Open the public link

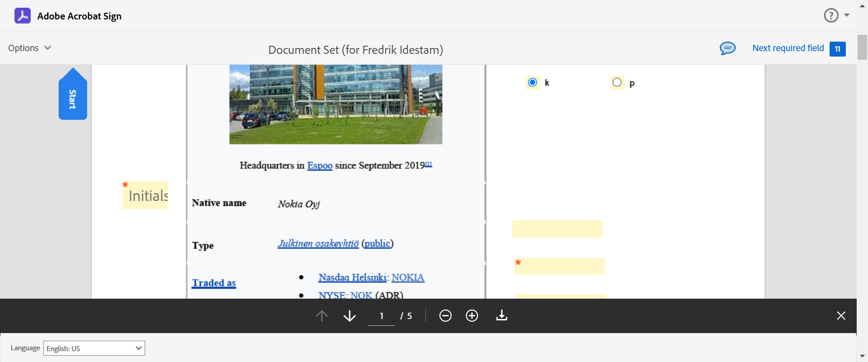pos(377,243)
